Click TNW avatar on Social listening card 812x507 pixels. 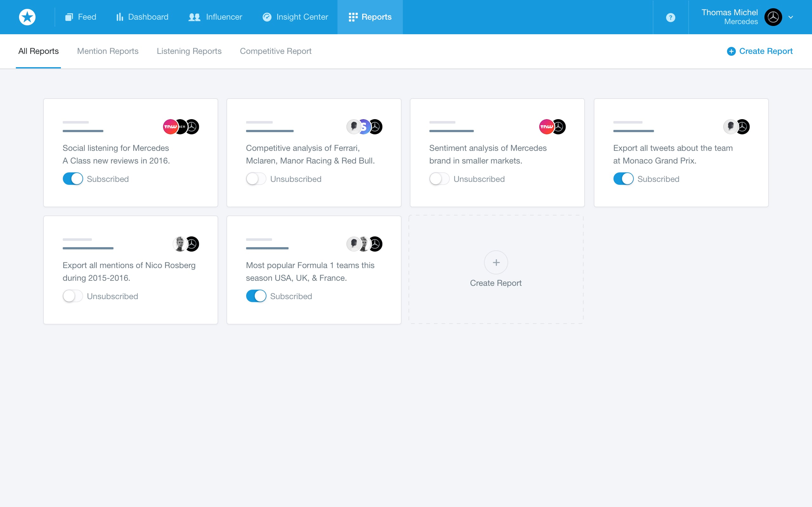pos(170,127)
